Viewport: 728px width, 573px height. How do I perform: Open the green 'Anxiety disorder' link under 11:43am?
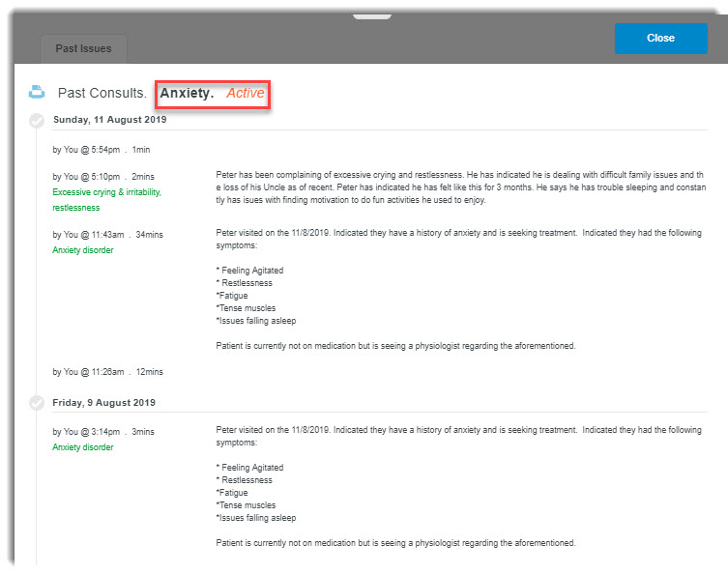click(x=82, y=250)
